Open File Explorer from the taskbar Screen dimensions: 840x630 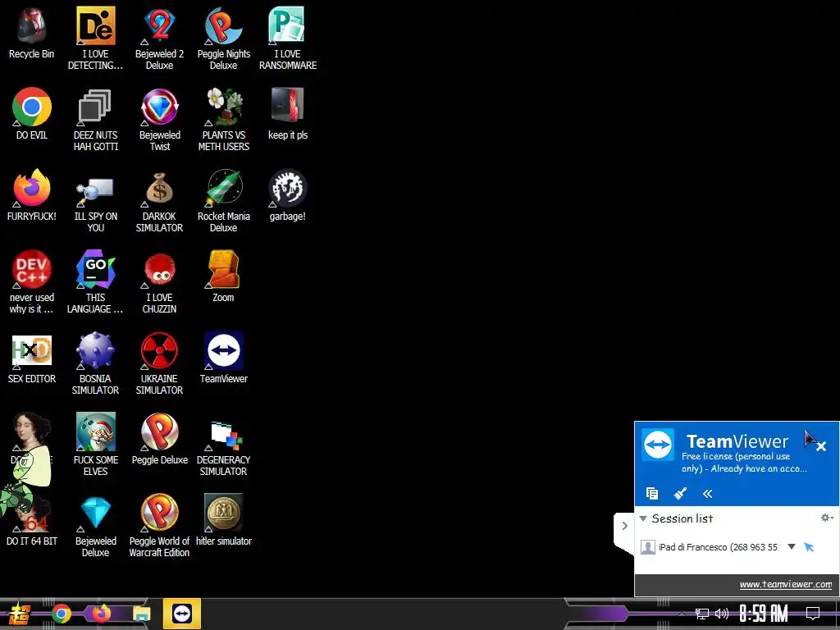(x=141, y=614)
